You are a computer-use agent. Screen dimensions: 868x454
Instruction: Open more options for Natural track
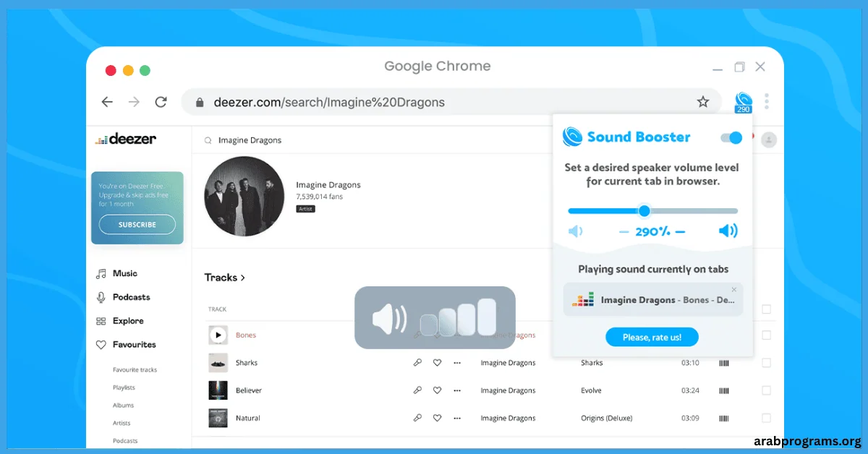point(456,418)
